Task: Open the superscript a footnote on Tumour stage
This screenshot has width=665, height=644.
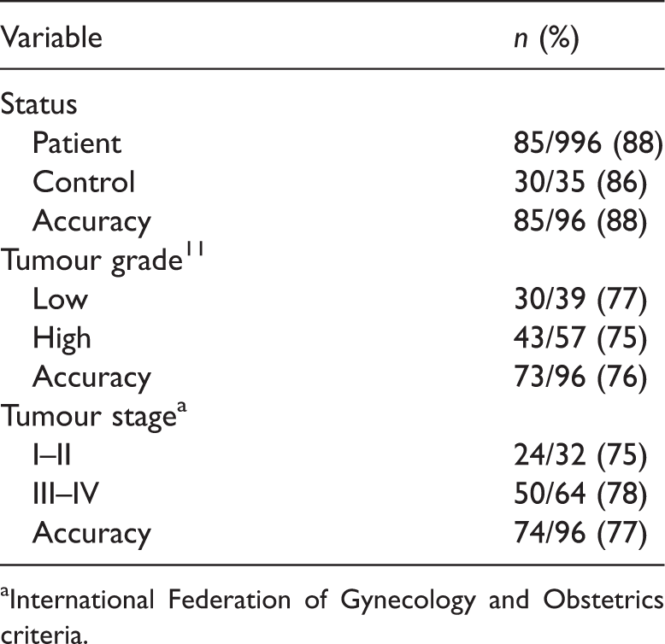Action: click(x=181, y=407)
